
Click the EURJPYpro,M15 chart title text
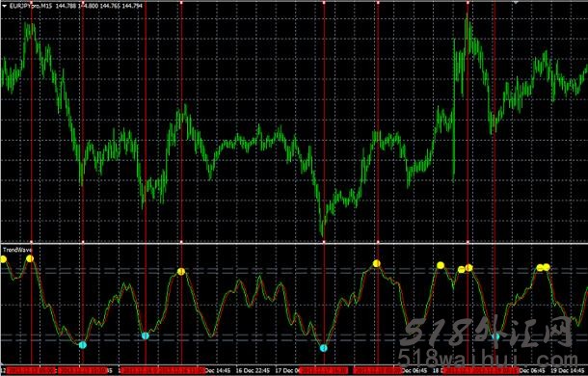pyautogui.click(x=32, y=6)
